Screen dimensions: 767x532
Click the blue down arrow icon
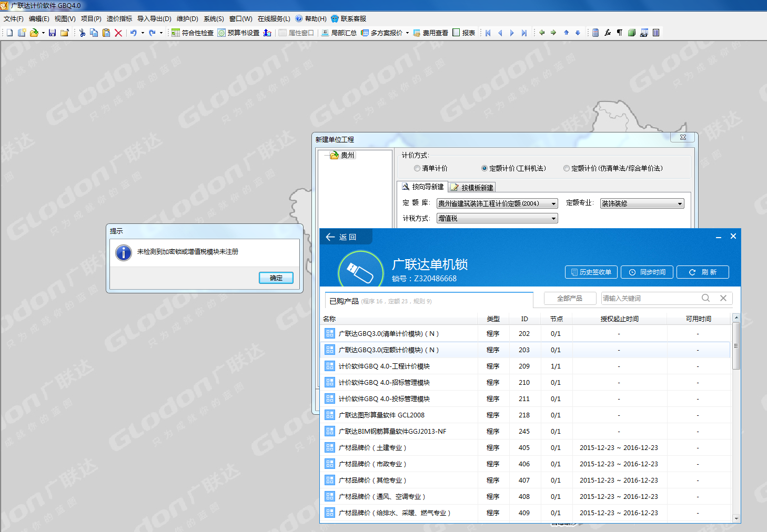point(578,33)
